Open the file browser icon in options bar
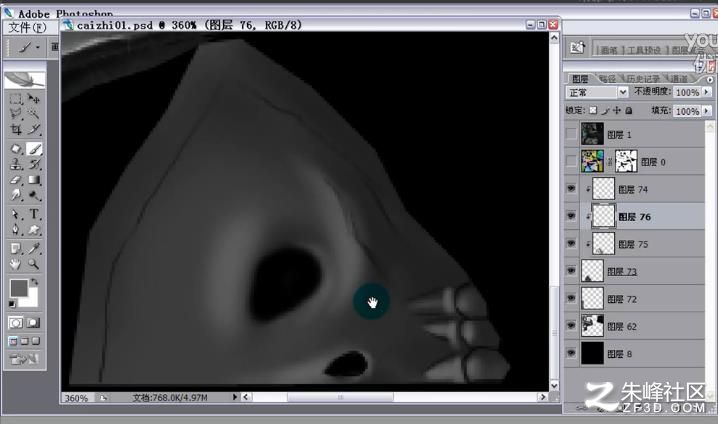The width and height of the screenshot is (718, 424). pyautogui.click(x=577, y=47)
